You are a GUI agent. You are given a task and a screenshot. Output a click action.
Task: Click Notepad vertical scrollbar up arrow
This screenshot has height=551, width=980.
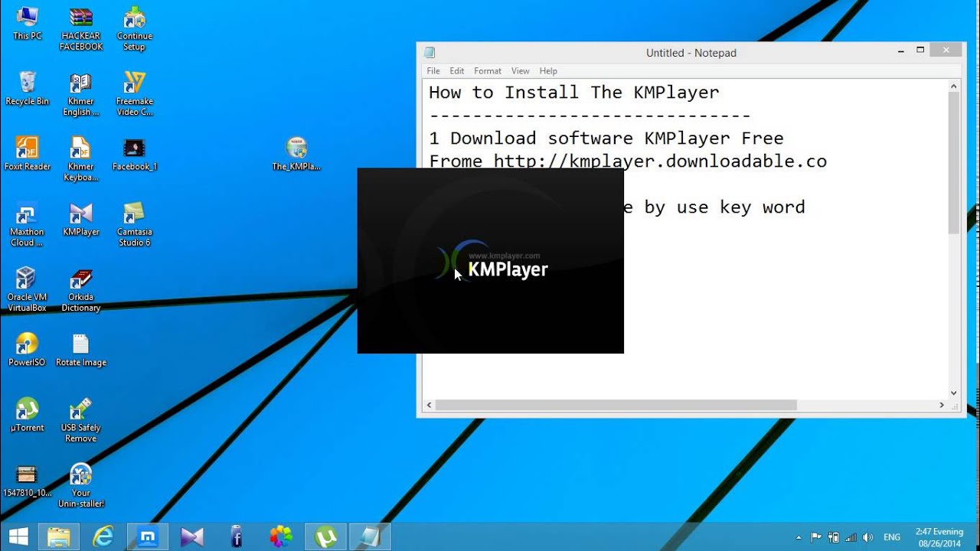(954, 86)
